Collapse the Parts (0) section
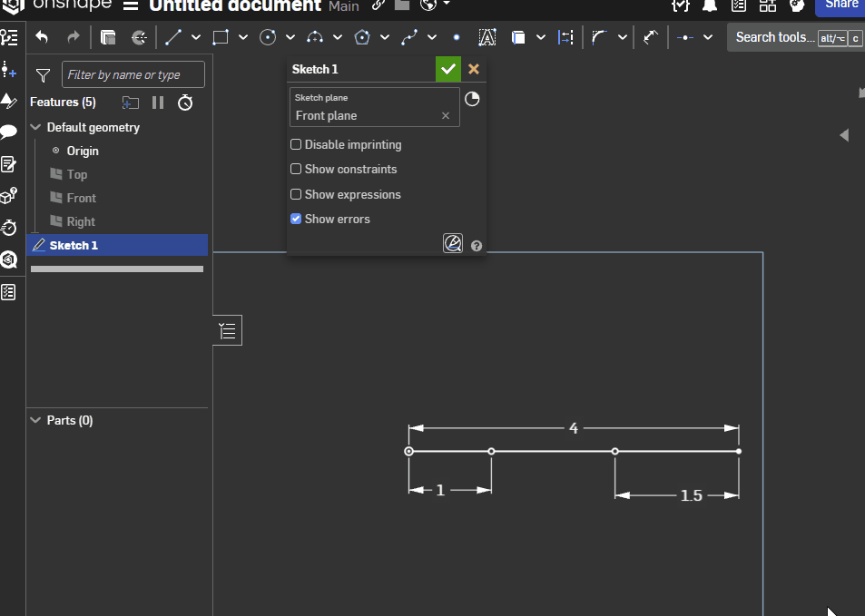 [x=36, y=420]
